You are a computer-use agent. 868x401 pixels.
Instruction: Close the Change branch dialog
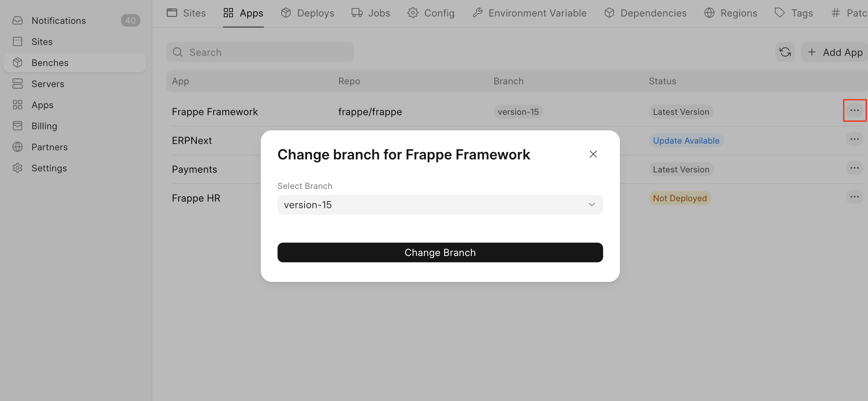point(593,154)
